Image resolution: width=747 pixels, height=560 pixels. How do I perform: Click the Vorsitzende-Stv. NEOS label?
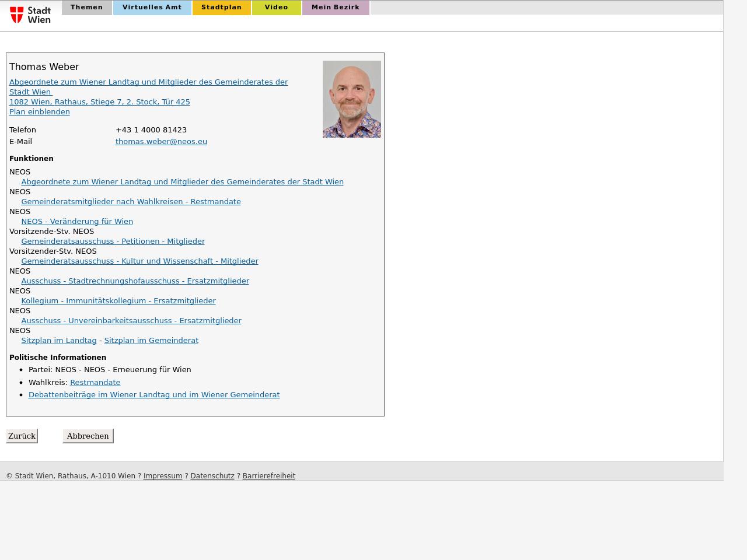(x=51, y=231)
